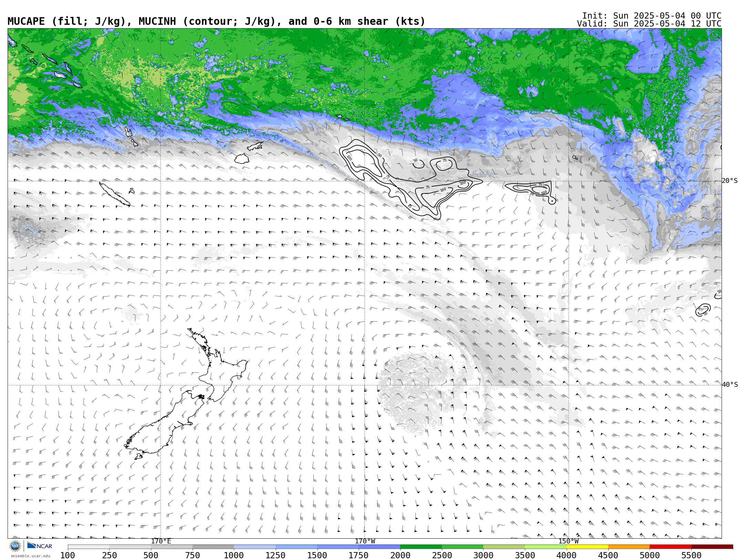Click the "5500" colorbar tick label

pos(691,556)
